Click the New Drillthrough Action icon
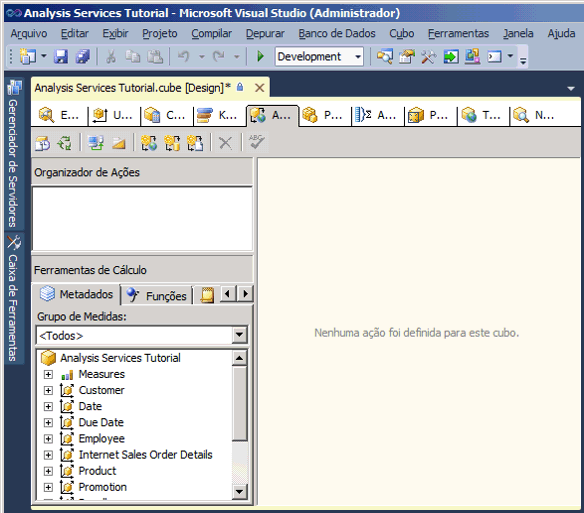The height and width of the screenshot is (513, 584). tap(172, 143)
